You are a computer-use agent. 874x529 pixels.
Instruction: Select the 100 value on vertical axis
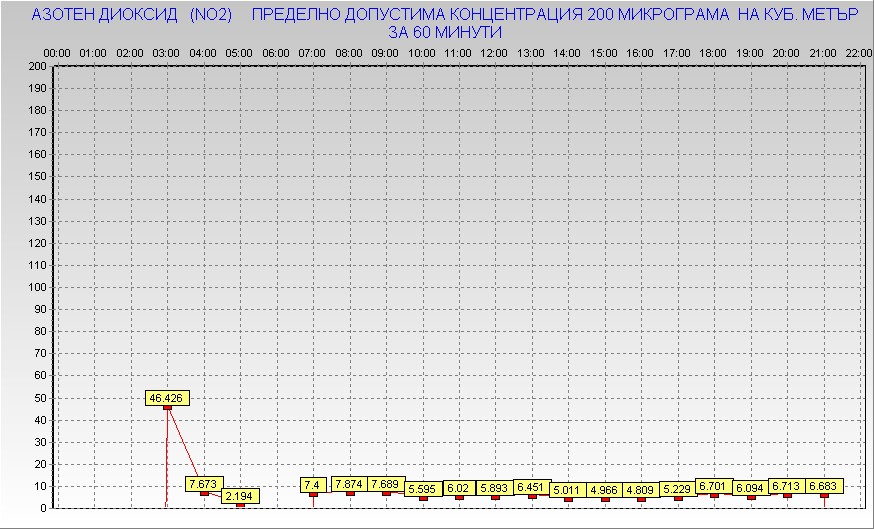(x=37, y=287)
